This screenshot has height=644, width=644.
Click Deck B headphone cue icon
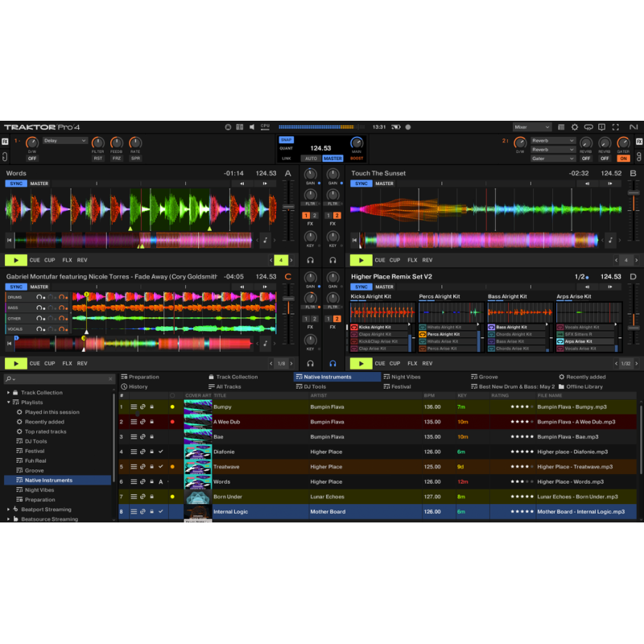[332, 260]
